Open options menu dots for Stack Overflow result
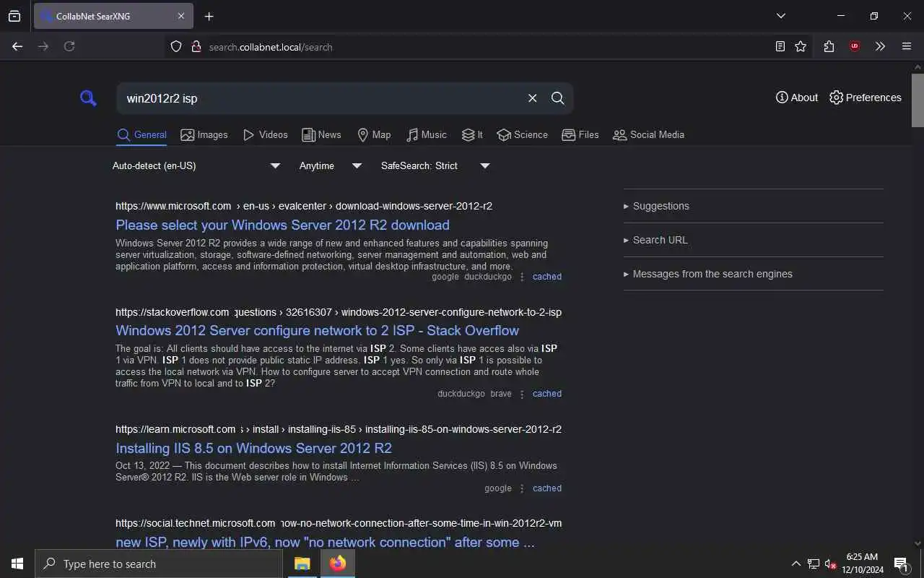 (x=522, y=394)
